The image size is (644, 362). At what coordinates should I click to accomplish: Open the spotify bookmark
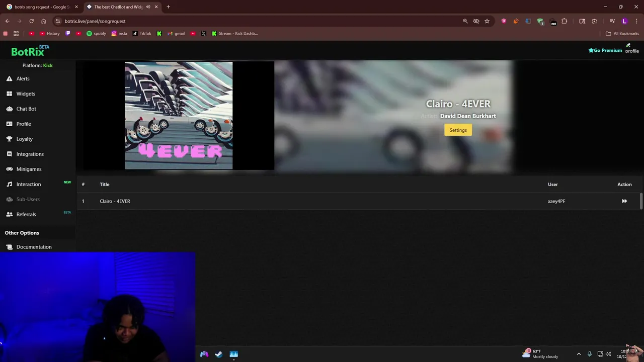pos(96,34)
